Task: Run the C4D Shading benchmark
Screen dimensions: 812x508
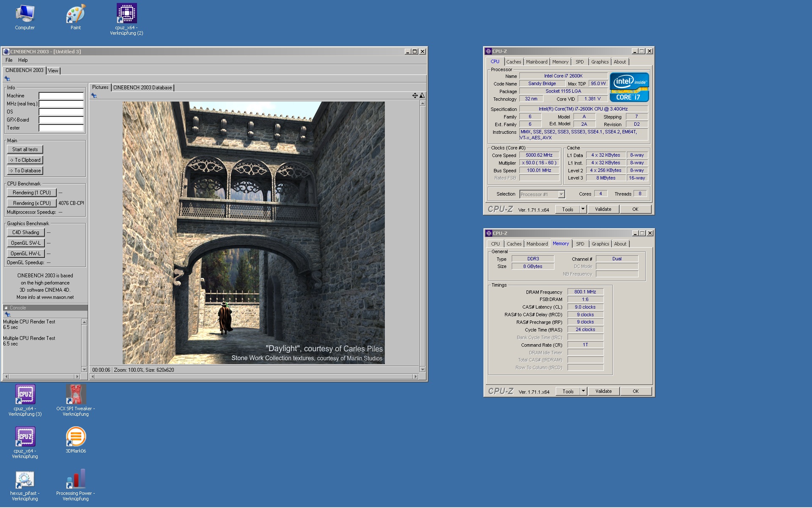Action: [25, 232]
